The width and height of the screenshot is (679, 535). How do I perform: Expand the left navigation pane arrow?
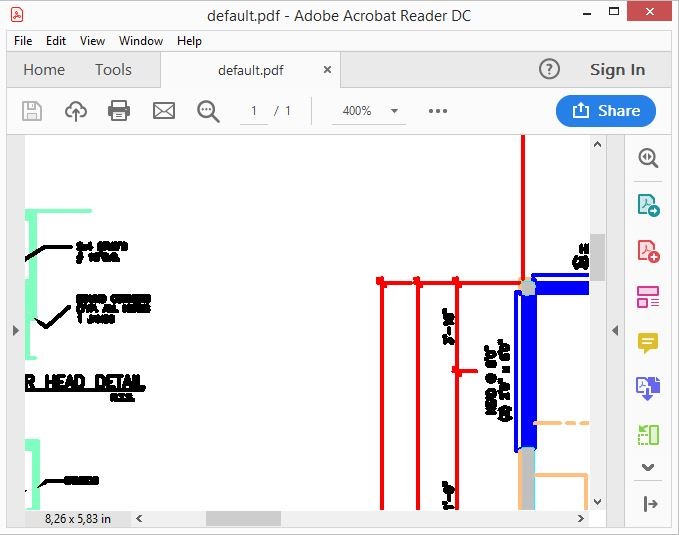[16, 331]
